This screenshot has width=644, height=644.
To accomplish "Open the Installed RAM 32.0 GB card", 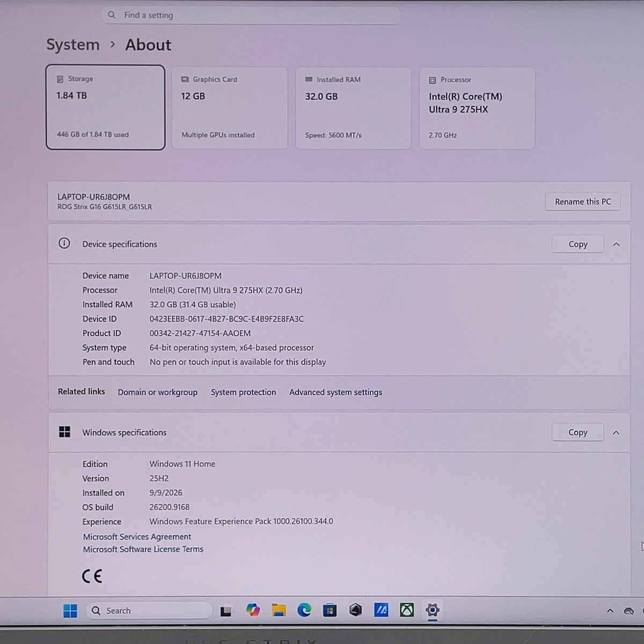I will (x=353, y=108).
